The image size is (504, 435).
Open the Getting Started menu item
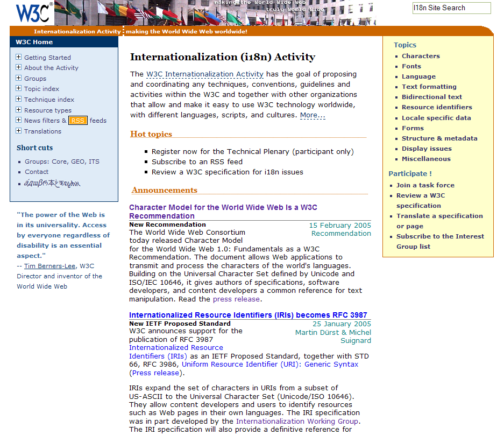point(47,58)
